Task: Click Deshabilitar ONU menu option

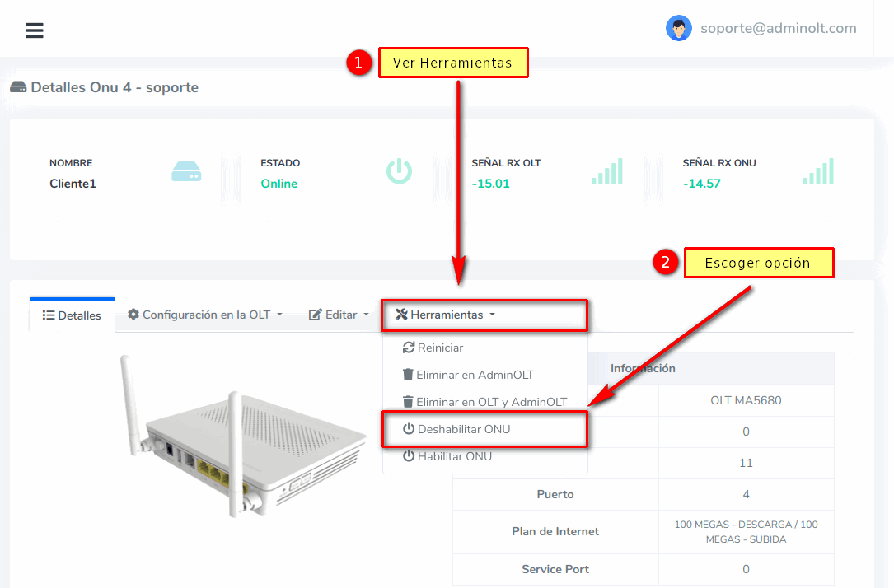Action: point(463,429)
